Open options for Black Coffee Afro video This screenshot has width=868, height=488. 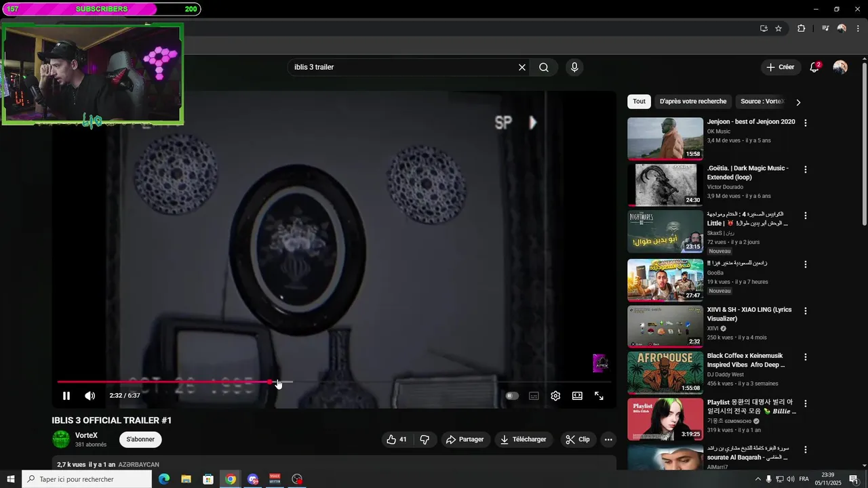click(x=806, y=357)
